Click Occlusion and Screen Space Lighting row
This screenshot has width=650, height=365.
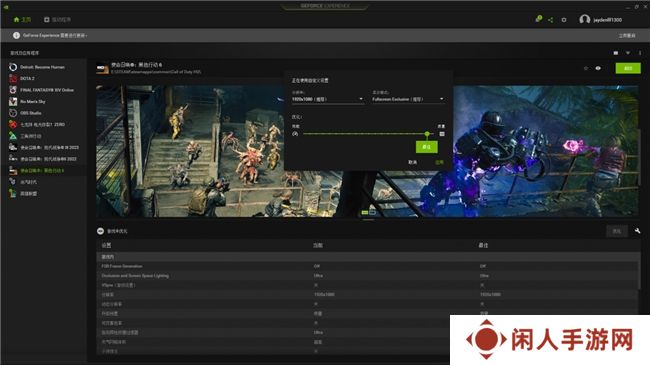(x=368, y=276)
